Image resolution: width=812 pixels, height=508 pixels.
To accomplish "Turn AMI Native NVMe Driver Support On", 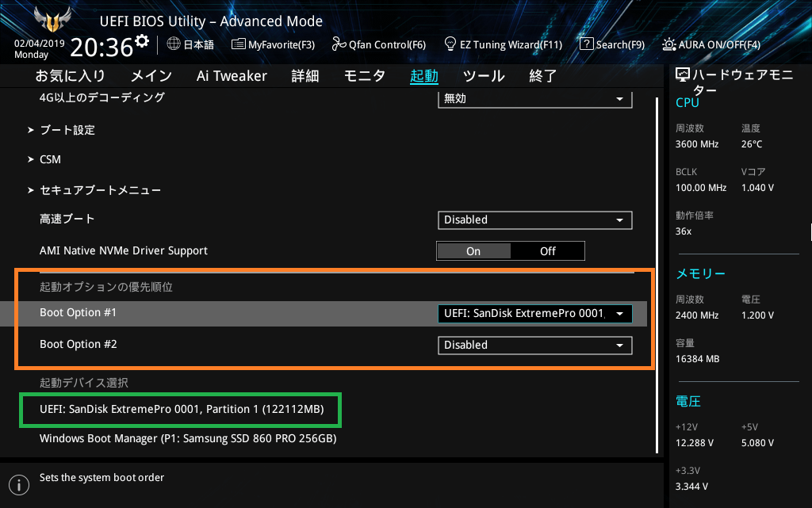I will coord(473,251).
